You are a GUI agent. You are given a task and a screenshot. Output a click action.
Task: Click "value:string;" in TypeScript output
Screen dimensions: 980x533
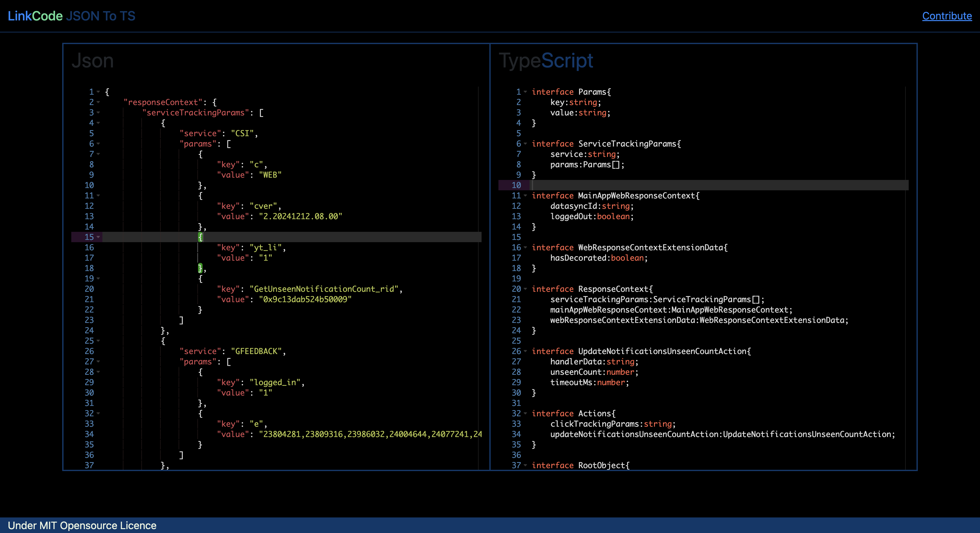580,113
